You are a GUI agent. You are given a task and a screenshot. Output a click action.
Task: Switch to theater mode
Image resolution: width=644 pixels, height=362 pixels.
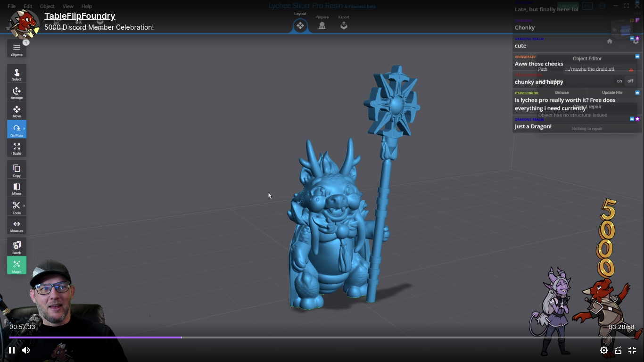pos(618,350)
